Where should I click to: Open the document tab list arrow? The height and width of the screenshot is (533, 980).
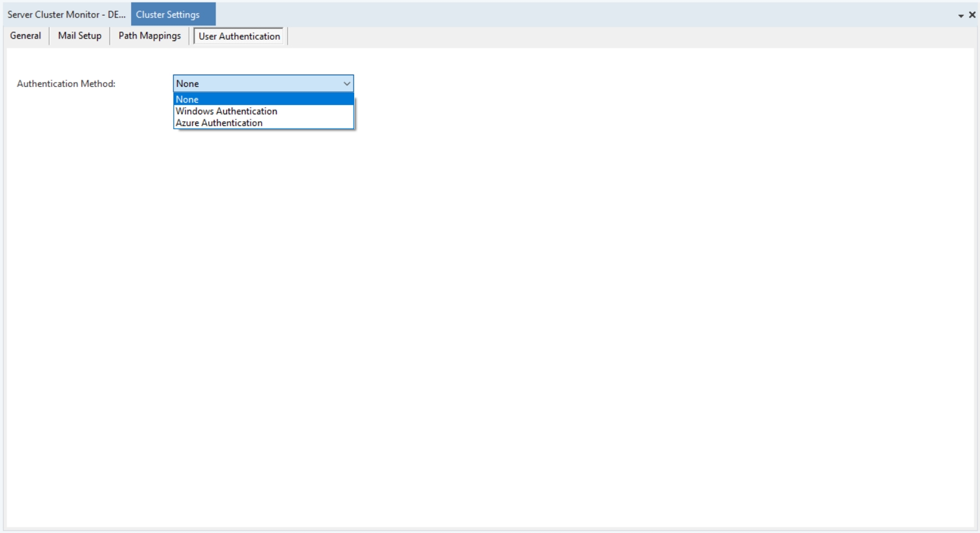click(x=961, y=16)
